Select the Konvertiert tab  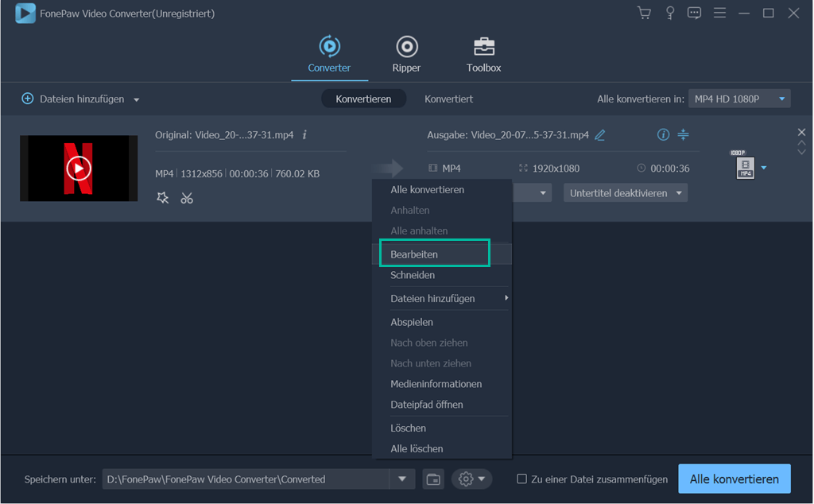(x=448, y=99)
